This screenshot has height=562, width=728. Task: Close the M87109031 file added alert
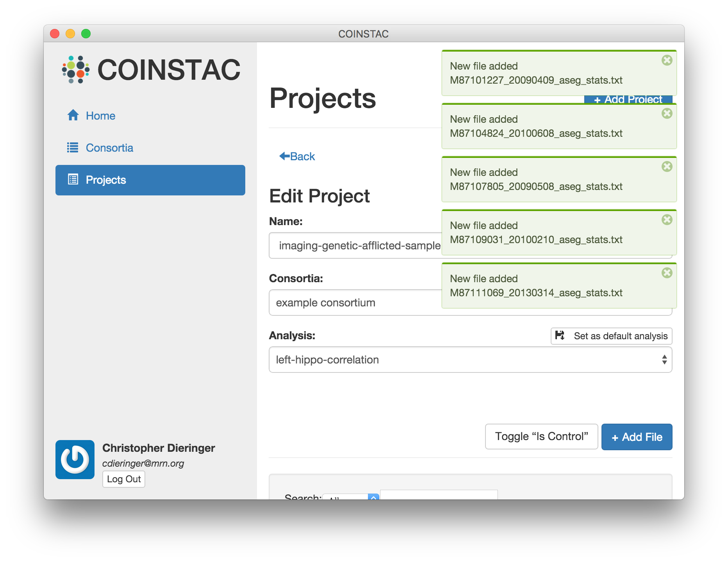[x=667, y=220]
